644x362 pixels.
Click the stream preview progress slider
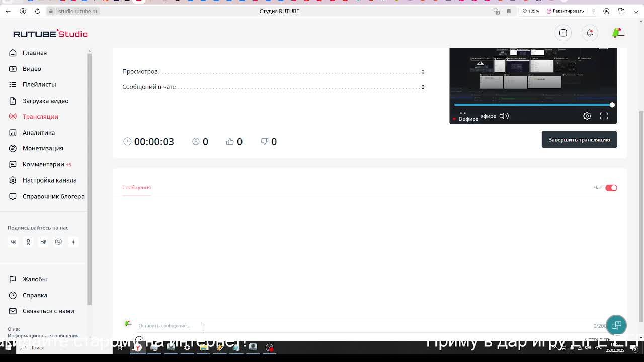(x=533, y=105)
